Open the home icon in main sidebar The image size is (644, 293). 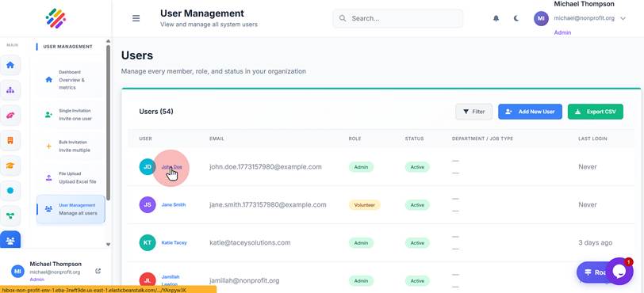coord(10,65)
